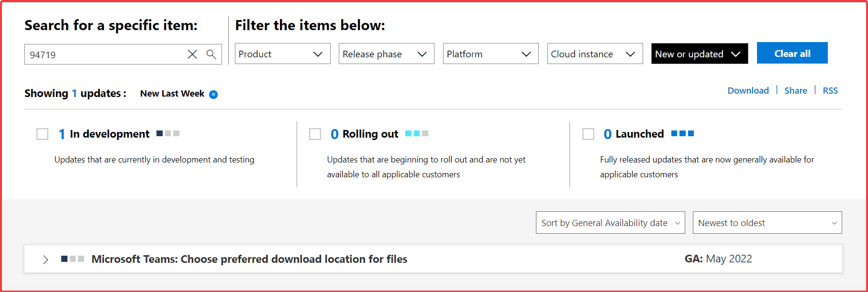Open the RSS feed link
The width and height of the screenshot is (868, 292).
pos(830,91)
